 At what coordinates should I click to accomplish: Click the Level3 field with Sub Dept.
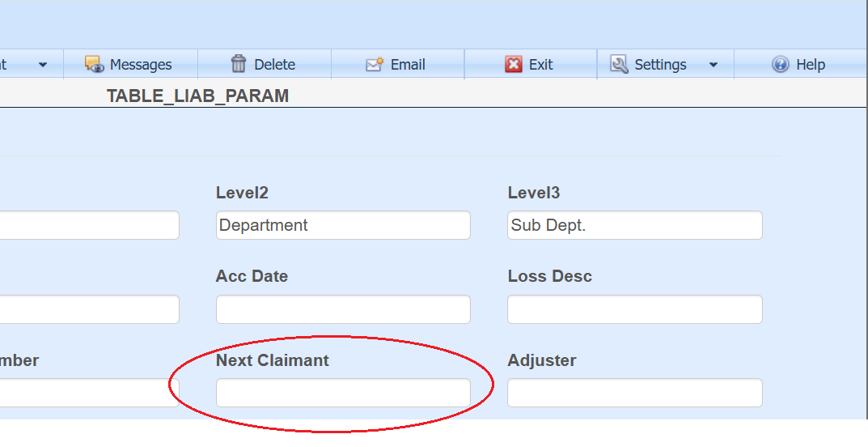click(634, 225)
